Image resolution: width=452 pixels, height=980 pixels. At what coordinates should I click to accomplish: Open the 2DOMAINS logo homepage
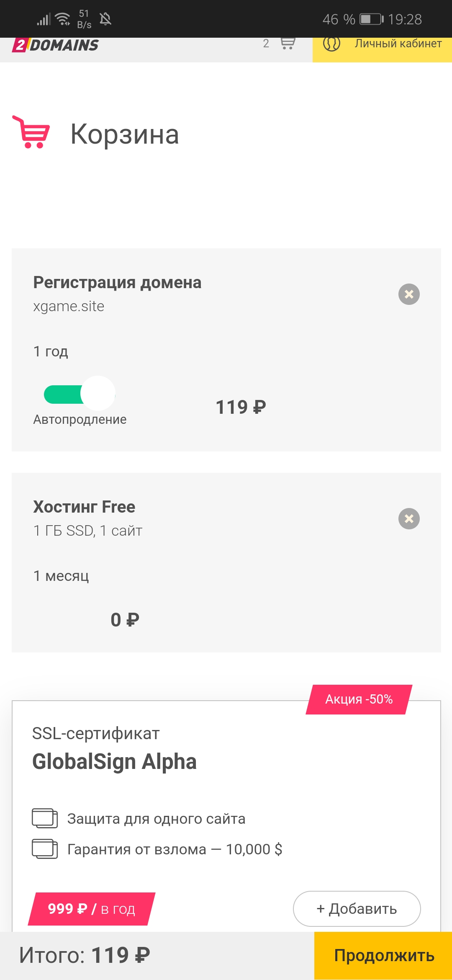[56, 45]
